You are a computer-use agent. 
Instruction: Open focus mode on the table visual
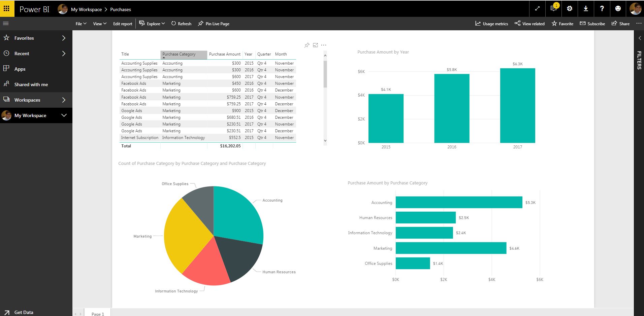point(315,45)
